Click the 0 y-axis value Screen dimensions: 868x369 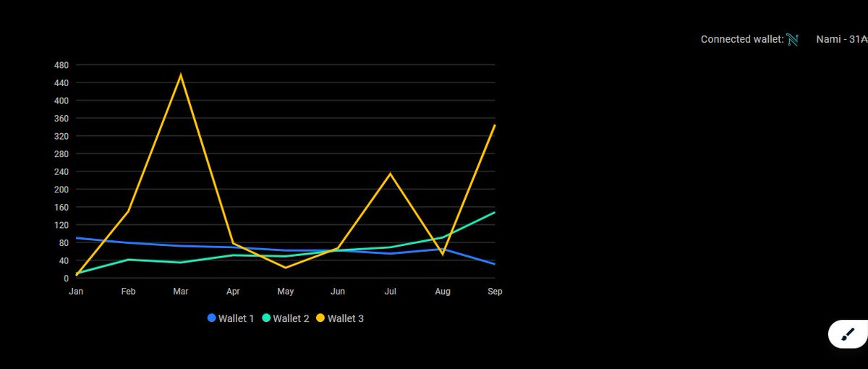coord(67,279)
